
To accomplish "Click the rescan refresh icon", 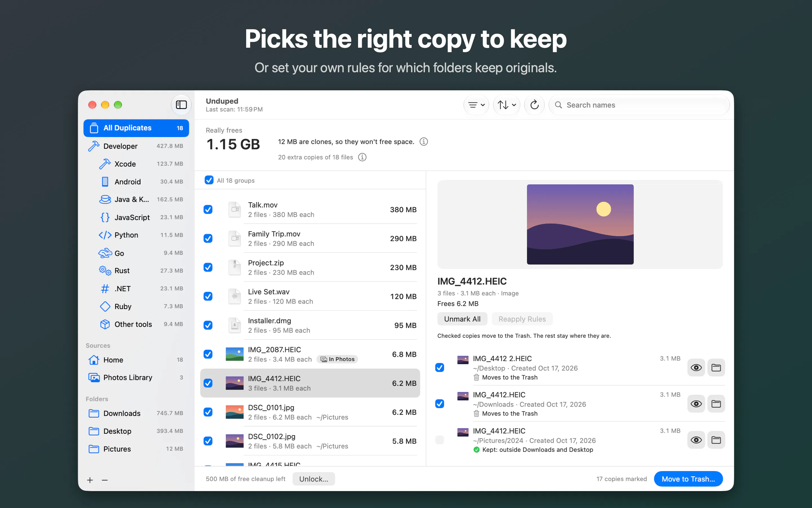I will pyautogui.click(x=534, y=105).
